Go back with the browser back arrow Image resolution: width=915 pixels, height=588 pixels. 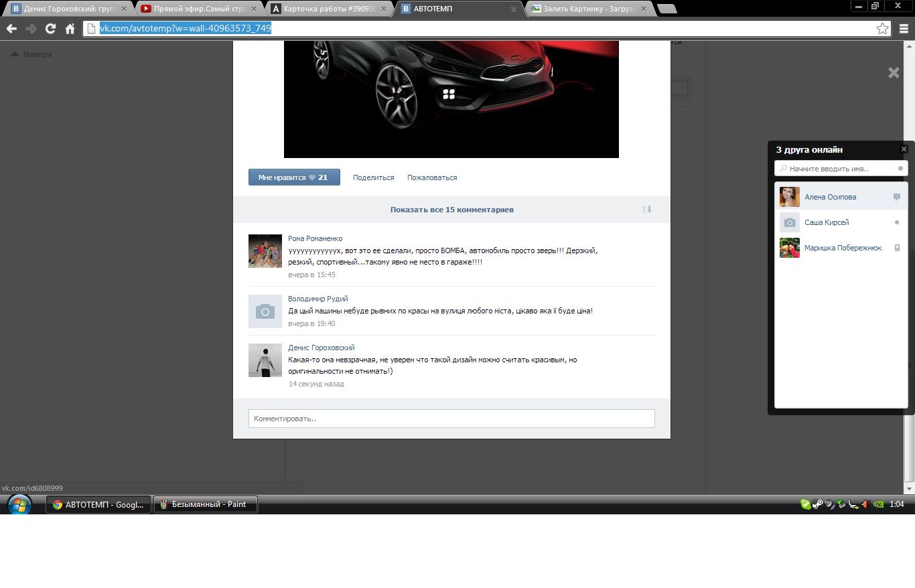pyautogui.click(x=11, y=28)
